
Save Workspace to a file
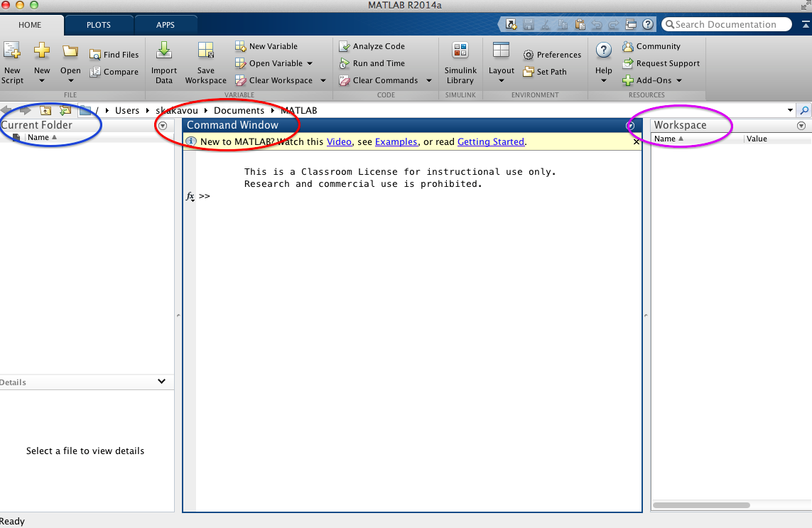205,63
